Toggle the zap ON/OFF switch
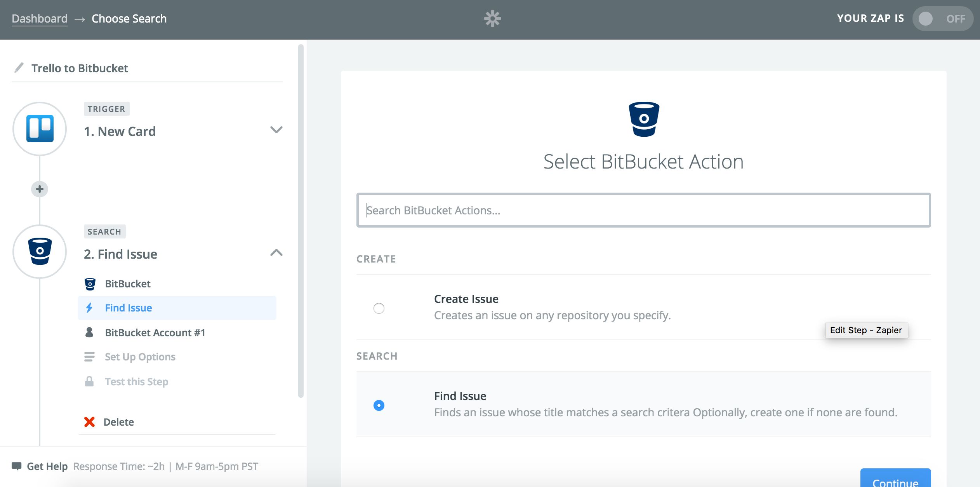This screenshot has width=980, height=487. pyautogui.click(x=942, y=19)
